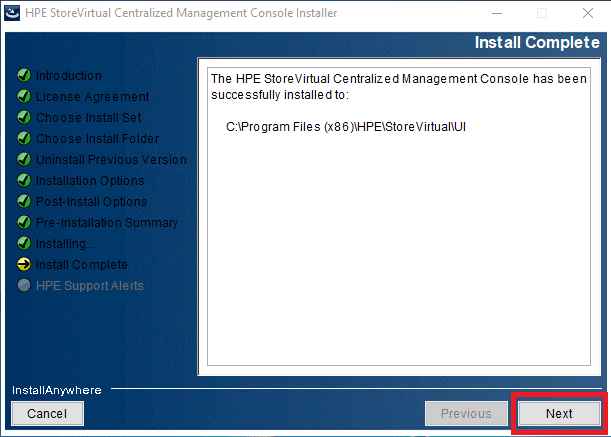Click the installer icon in the title bar

pos(12,13)
